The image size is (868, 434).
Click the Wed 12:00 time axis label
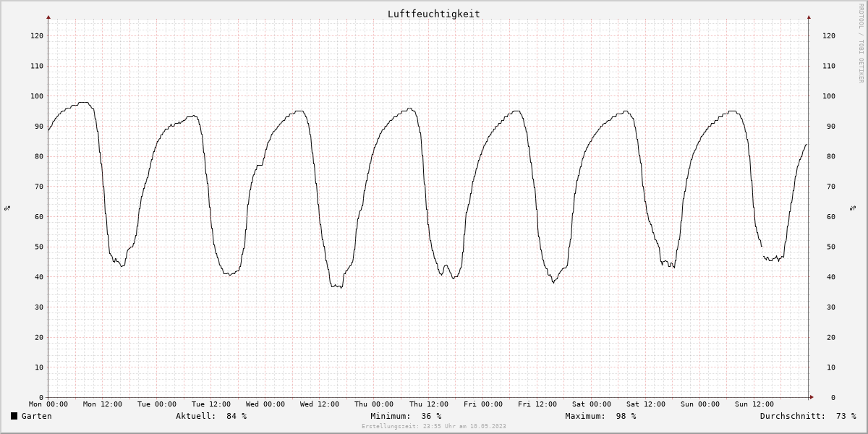(x=320, y=404)
